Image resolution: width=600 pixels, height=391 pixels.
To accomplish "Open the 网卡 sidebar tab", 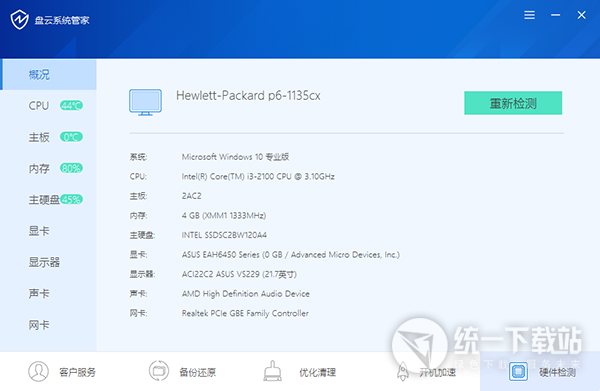I will point(48,325).
